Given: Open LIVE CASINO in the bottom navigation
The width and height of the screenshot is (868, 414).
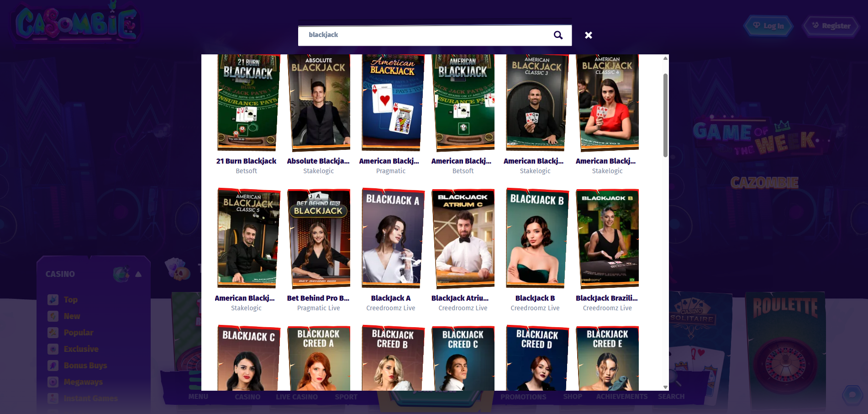Looking at the screenshot, I should click(297, 397).
